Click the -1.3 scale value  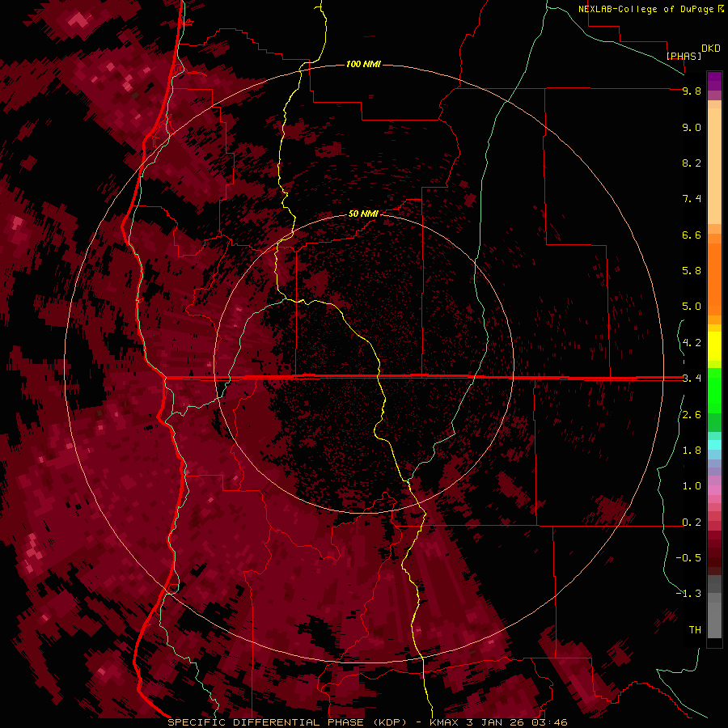tap(688, 594)
